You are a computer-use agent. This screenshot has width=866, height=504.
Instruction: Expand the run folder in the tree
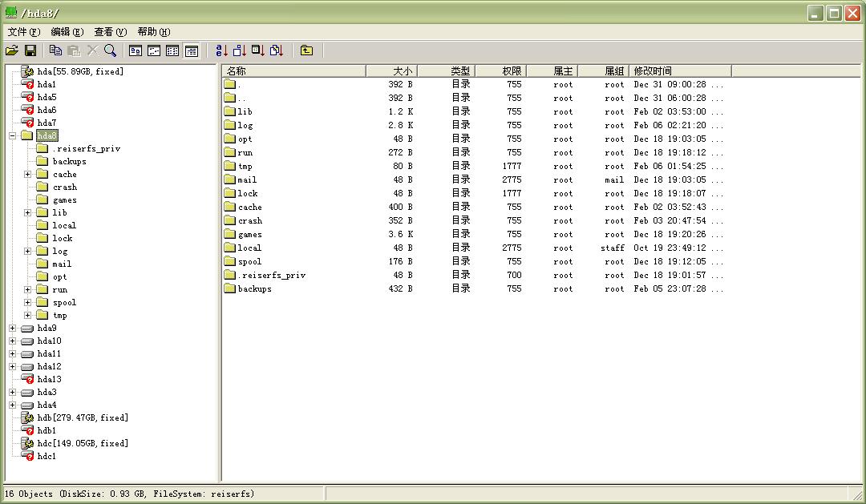[x=27, y=290]
